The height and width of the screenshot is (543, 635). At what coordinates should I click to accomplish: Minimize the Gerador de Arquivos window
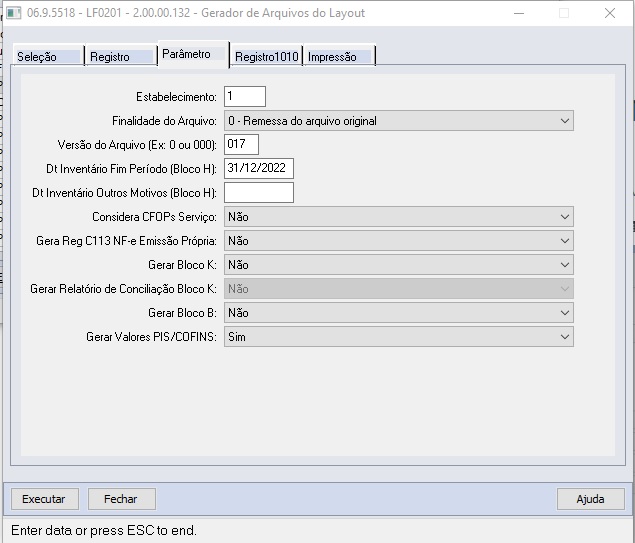pos(519,13)
